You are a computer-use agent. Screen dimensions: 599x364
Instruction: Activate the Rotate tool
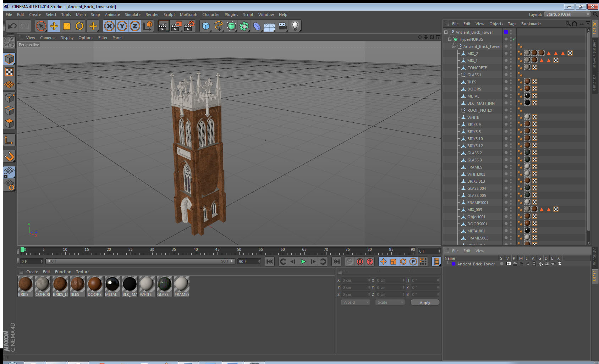click(79, 26)
